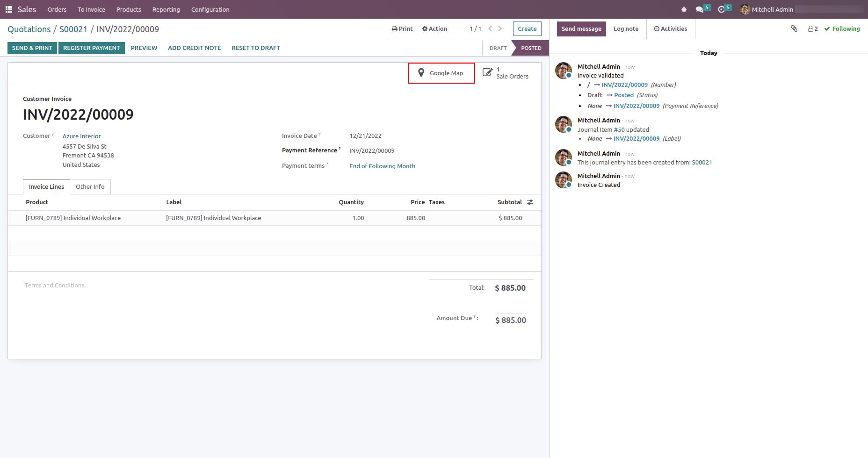Open the Orders menu

(x=57, y=9)
